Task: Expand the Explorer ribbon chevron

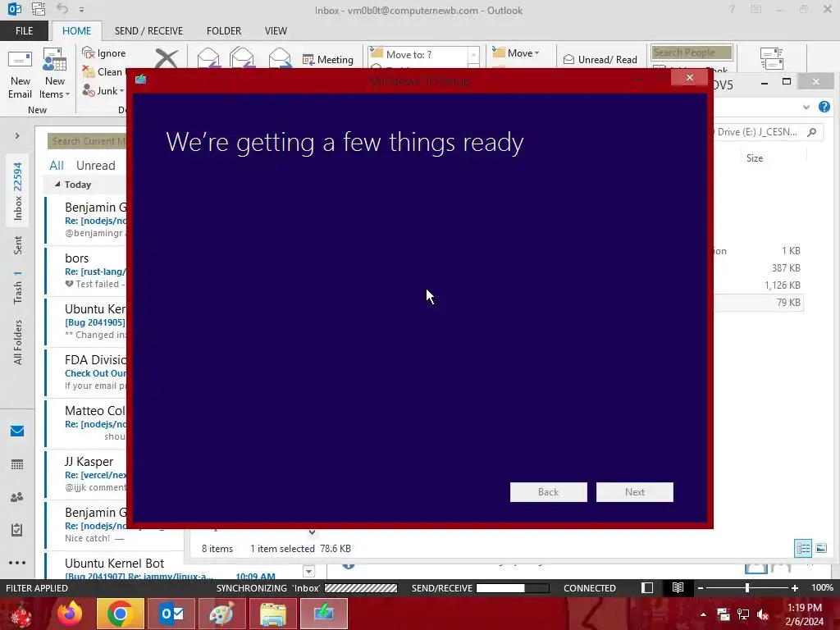Action: click(x=806, y=107)
